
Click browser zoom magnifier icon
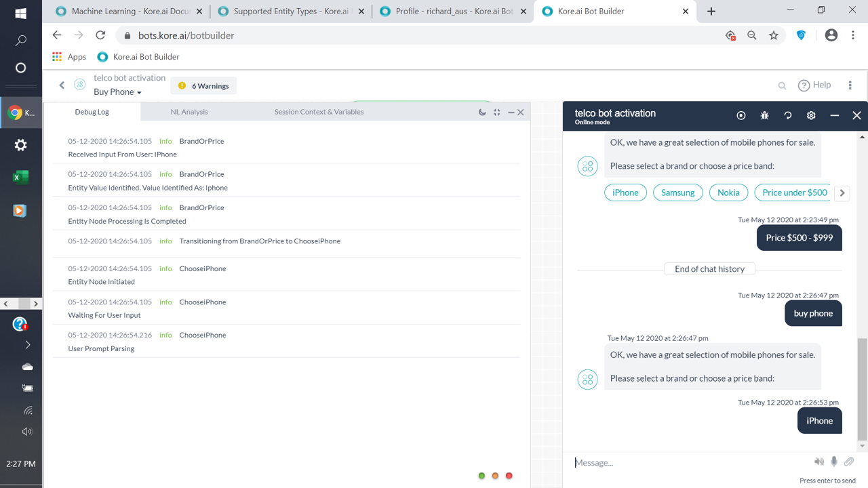click(751, 35)
